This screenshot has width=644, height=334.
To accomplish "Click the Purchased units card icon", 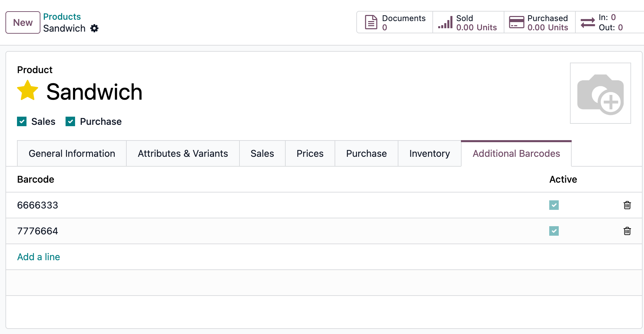I will coord(516,22).
